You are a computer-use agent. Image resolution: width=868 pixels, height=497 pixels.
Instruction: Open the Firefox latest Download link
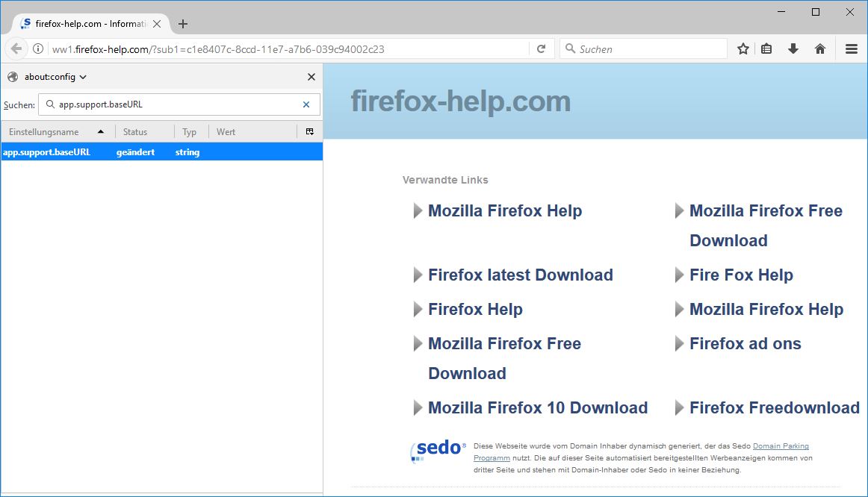point(521,275)
